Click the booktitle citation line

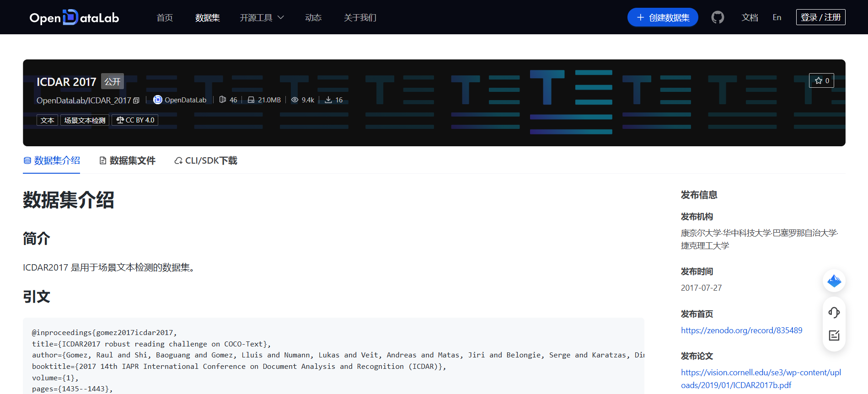point(239,367)
